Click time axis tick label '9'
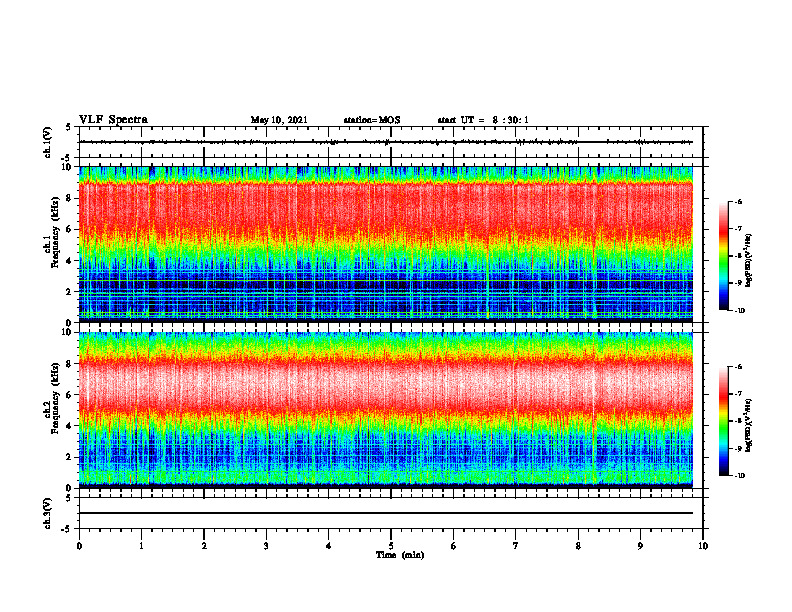Viewport: 792px width, 612px height. coord(640,546)
